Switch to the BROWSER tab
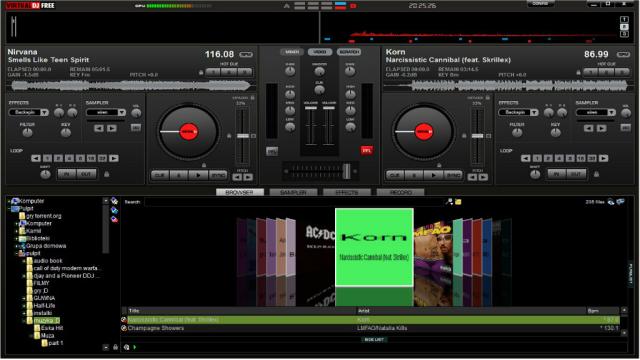 tap(240, 192)
